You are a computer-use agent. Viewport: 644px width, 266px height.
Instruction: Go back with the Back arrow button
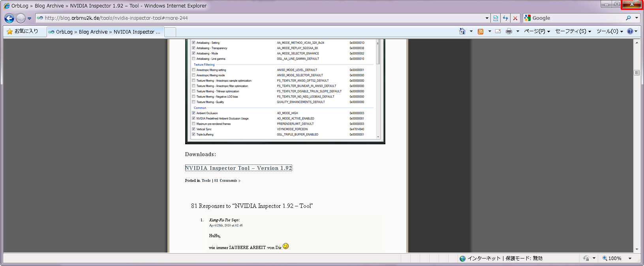tap(9, 18)
